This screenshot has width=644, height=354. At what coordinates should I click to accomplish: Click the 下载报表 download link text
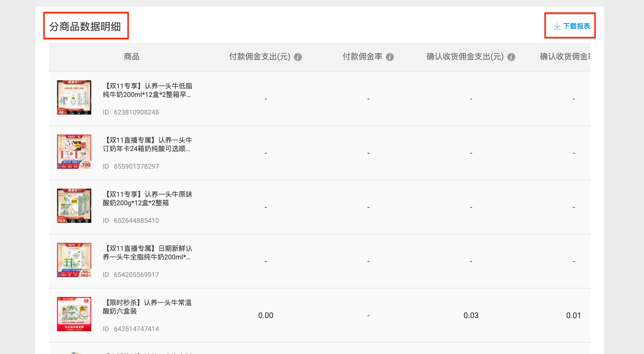point(576,26)
